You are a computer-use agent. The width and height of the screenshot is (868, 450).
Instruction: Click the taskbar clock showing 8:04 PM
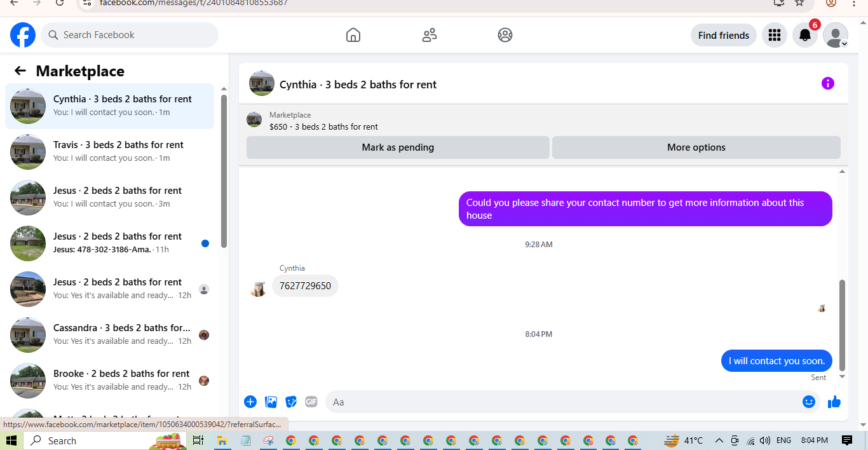(x=815, y=440)
